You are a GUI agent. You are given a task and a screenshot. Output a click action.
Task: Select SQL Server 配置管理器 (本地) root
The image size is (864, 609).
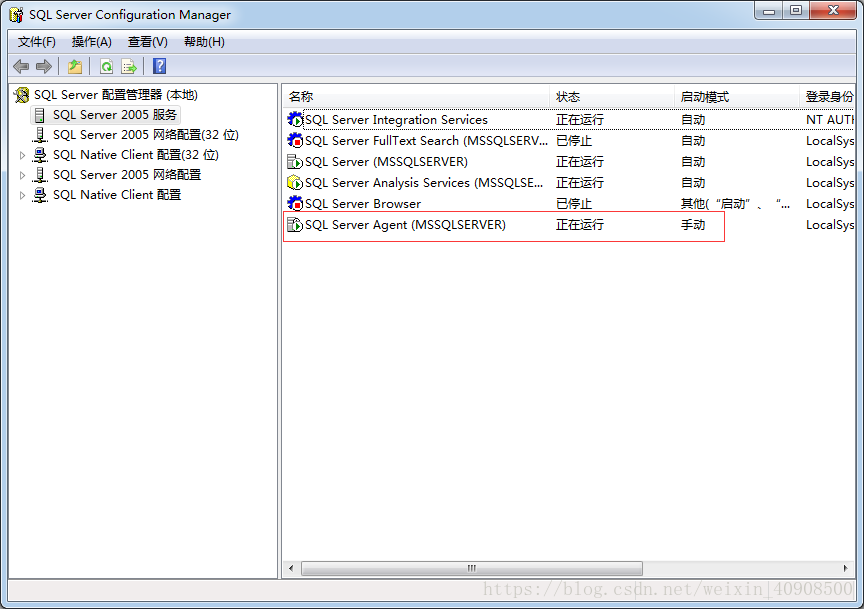(116, 95)
